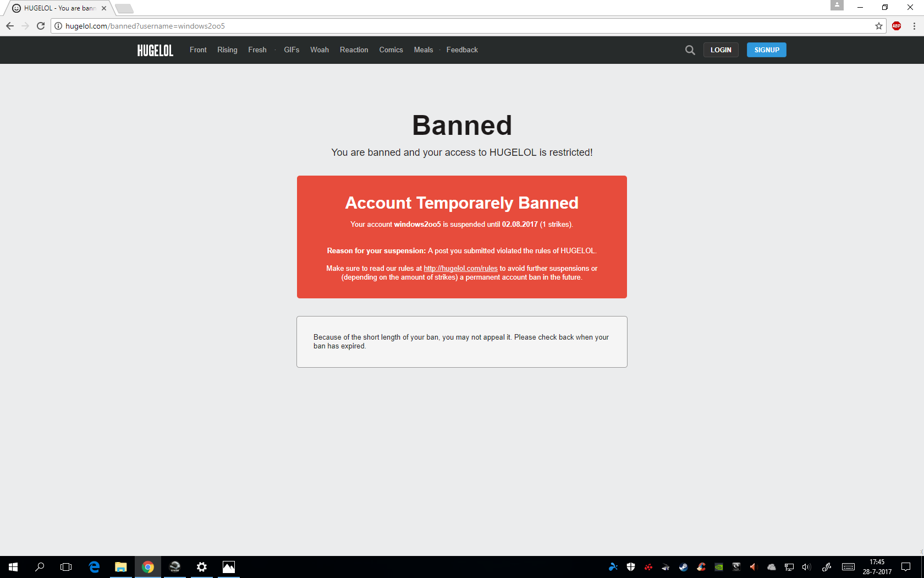
Task: Click the blue Splashtop tray icon
Action: (x=613, y=567)
